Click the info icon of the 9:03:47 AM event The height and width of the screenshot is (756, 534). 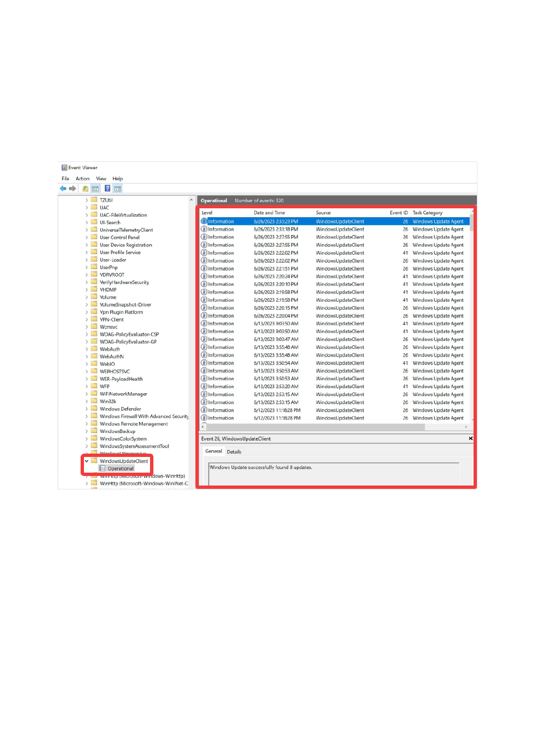point(204,339)
